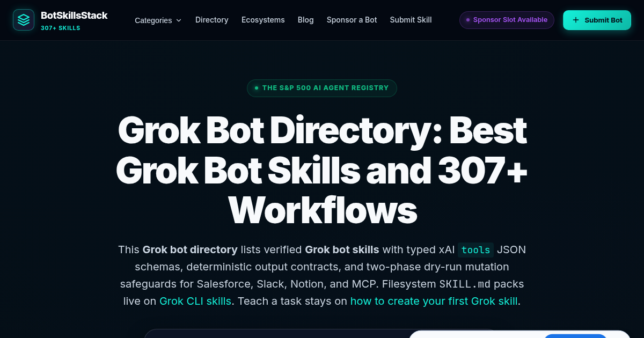Click the chevron beside Categories

coord(179,20)
